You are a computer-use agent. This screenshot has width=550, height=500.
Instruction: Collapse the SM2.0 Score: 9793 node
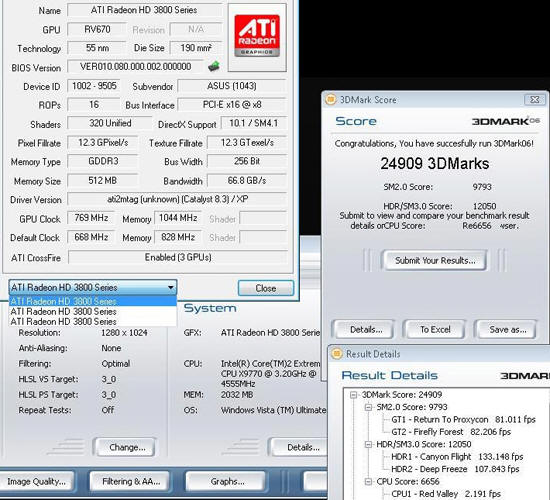pyautogui.click(x=368, y=407)
